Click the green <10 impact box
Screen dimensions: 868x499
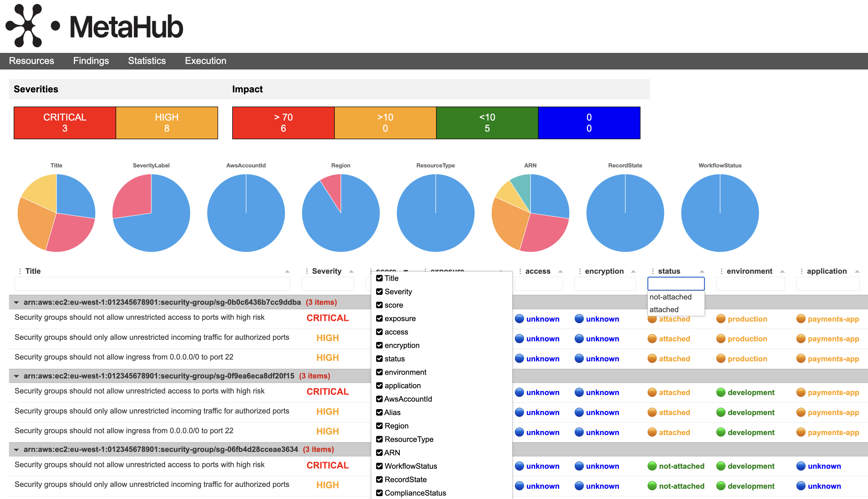pyautogui.click(x=487, y=123)
